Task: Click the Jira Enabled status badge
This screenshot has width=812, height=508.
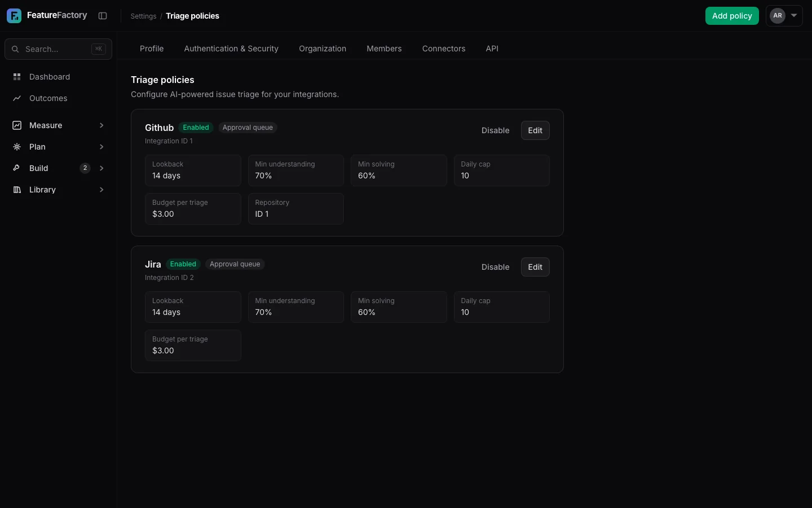Action: tap(183, 264)
